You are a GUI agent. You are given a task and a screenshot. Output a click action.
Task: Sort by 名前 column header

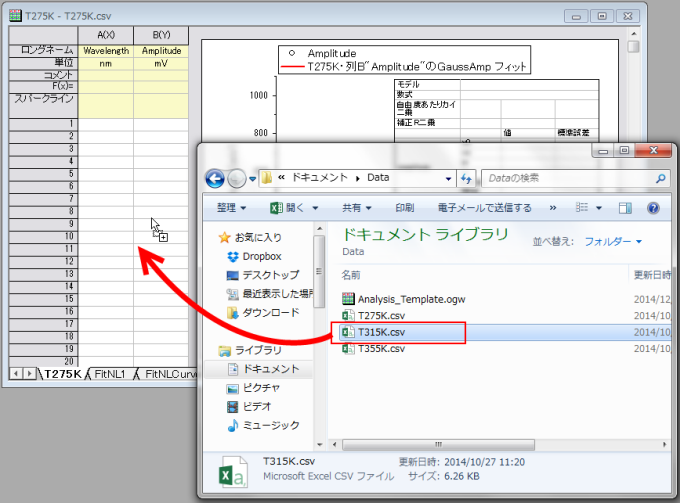351,275
